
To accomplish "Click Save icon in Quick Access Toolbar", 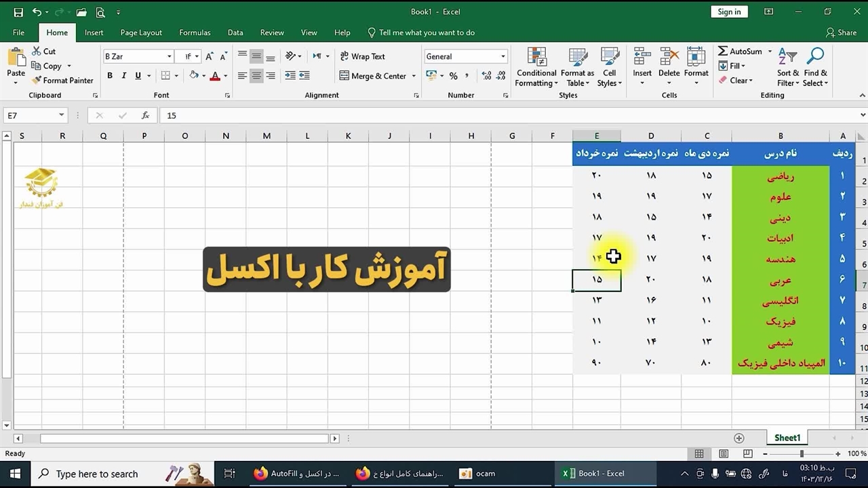I will pyautogui.click(x=18, y=12).
